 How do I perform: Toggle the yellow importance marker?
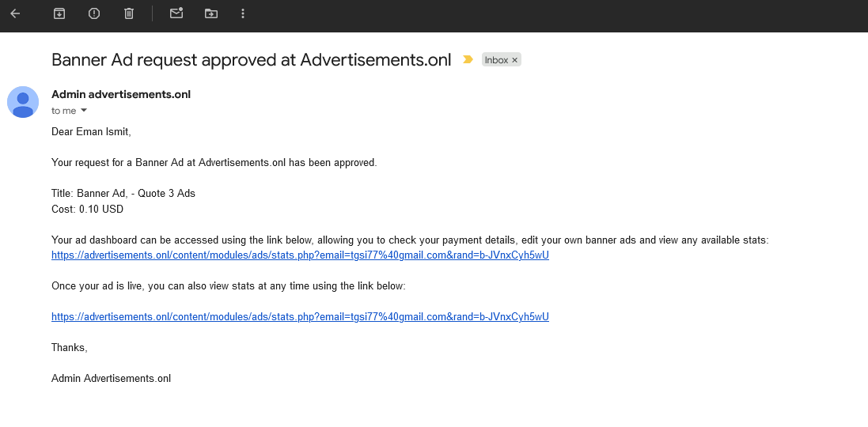coord(468,60)
